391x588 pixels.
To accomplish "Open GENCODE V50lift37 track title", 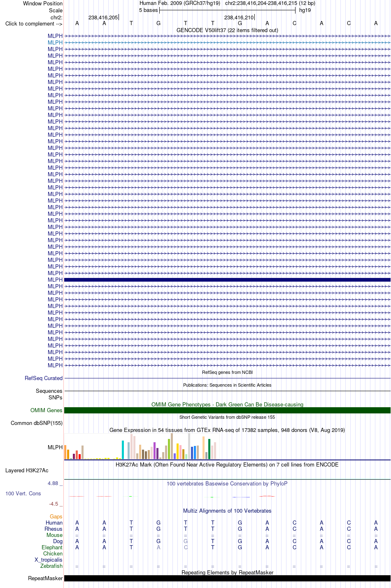I will click(227, 30).
